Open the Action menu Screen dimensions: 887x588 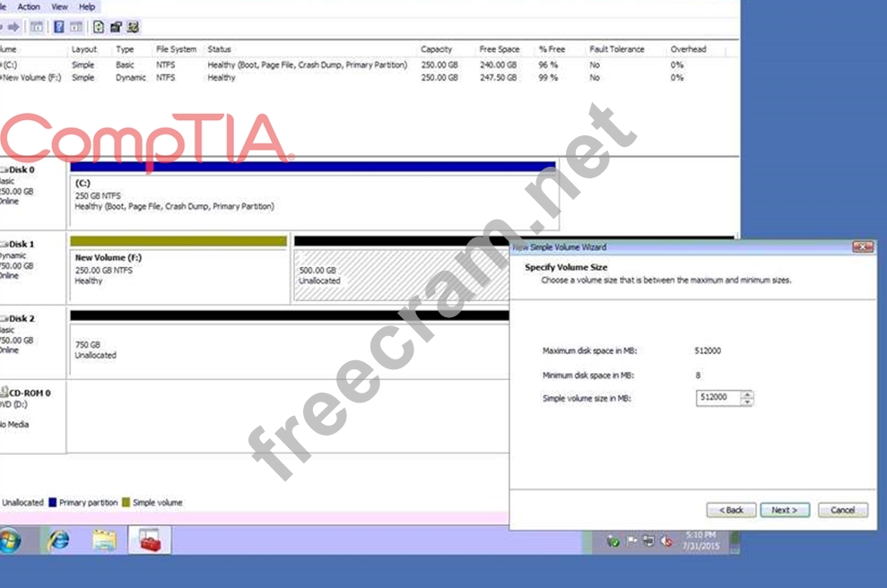click(x=29, y=7)
